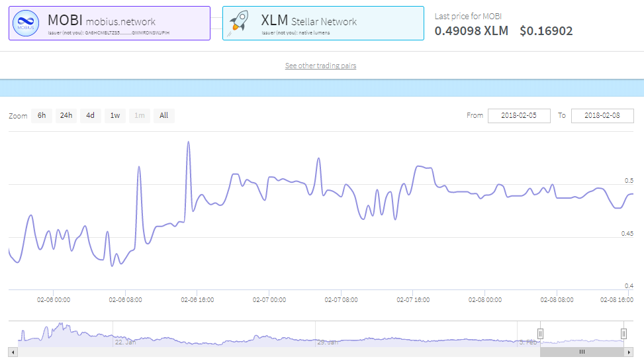Click the navigator scroll left arrow

13,352
